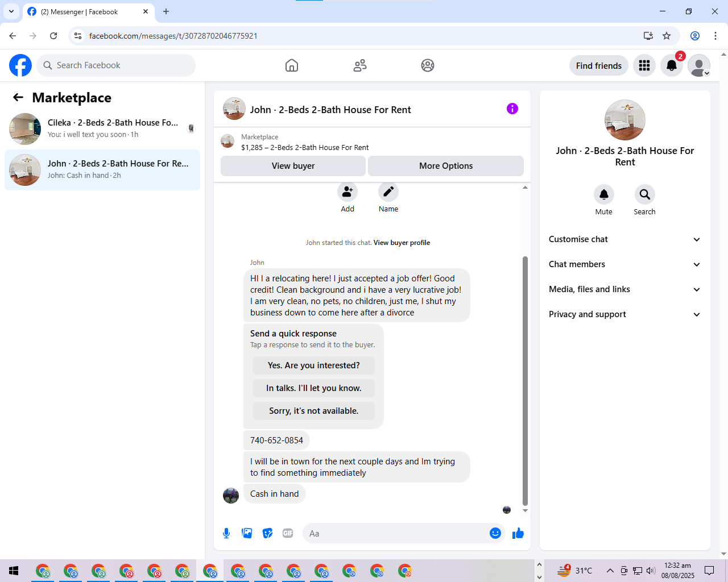Send a thumbs-up like

[x=518, y=533]
